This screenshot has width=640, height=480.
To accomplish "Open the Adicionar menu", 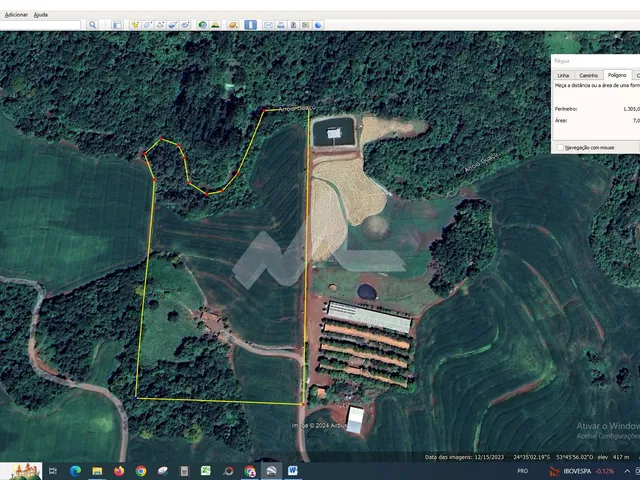I will click(x=16, y=15).
